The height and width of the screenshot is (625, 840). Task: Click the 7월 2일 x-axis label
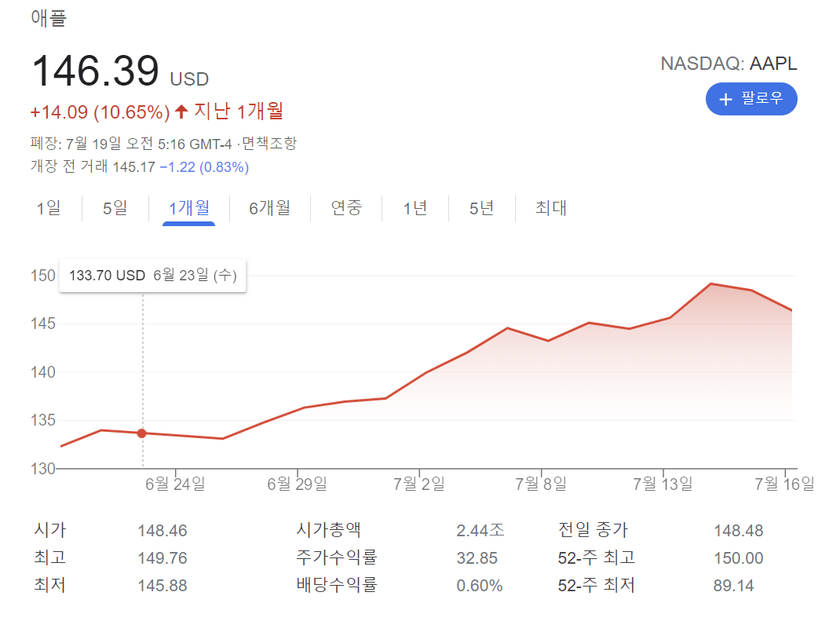[x=419, y=484]
